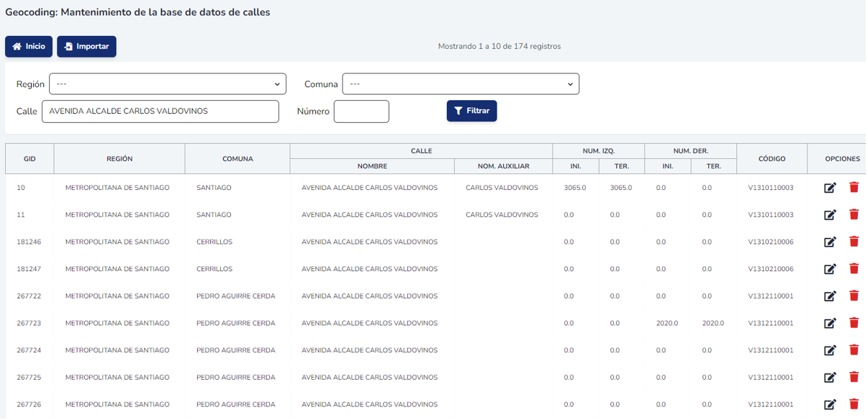Open the Comuna dropdown list
This screenshot has height=420, width=868.
pyautogui.click(x=461, y=84)
